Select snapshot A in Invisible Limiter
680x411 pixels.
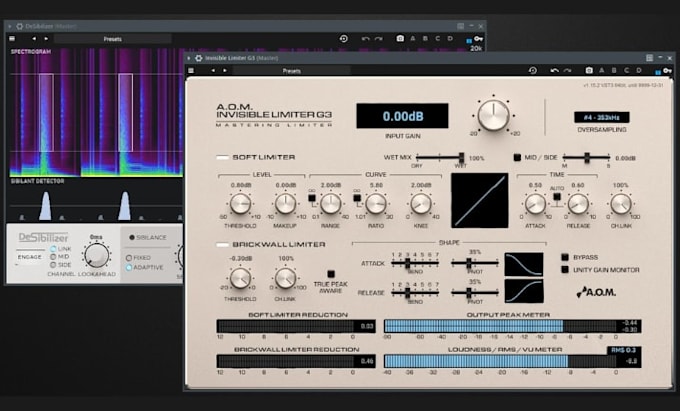pyautogui.click(x=602, y=70)
